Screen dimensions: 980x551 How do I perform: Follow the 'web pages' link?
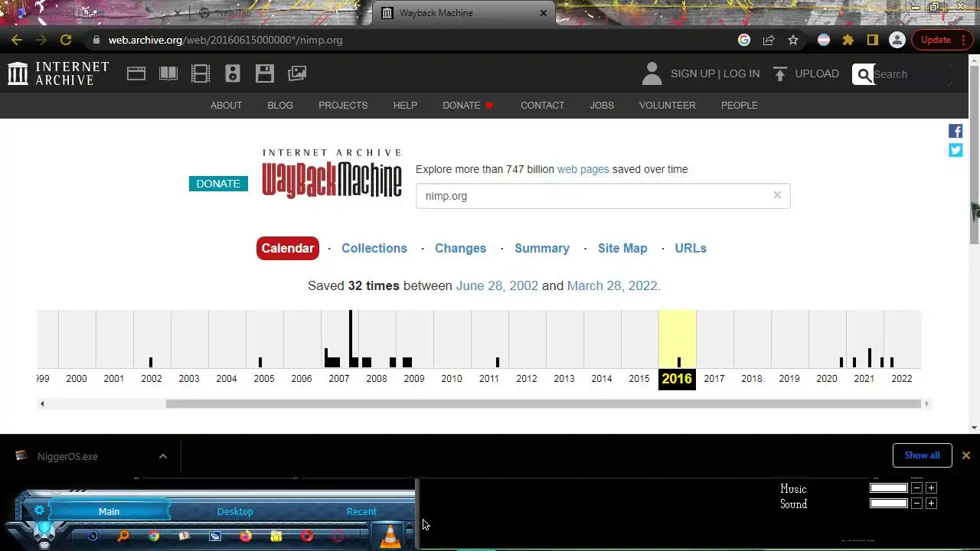tap(583, 169)
